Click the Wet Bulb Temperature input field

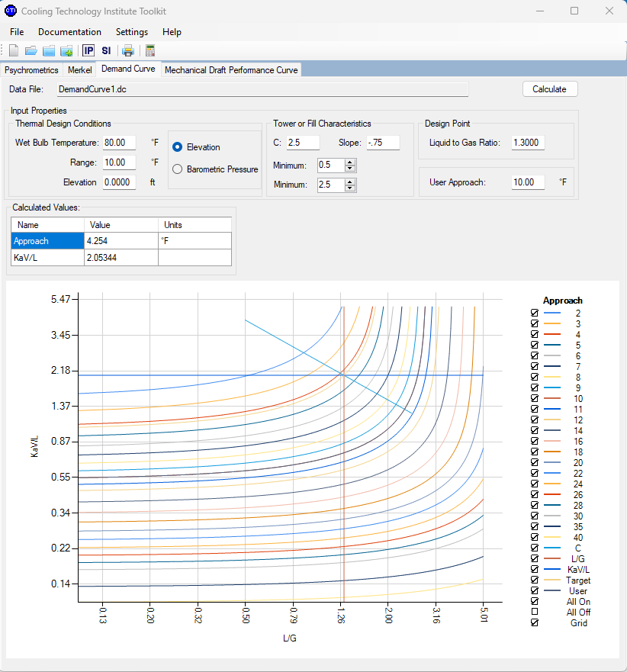[119, 143]
